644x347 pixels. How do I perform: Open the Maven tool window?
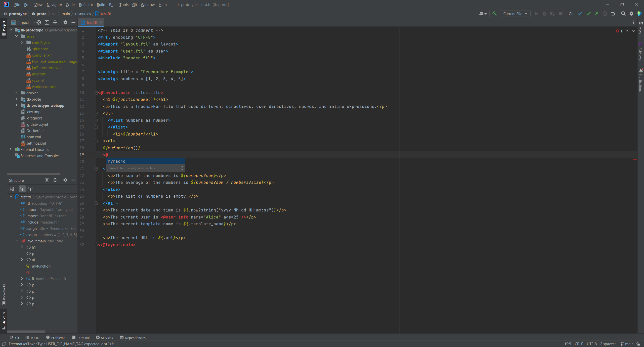[x=641, y=28]
